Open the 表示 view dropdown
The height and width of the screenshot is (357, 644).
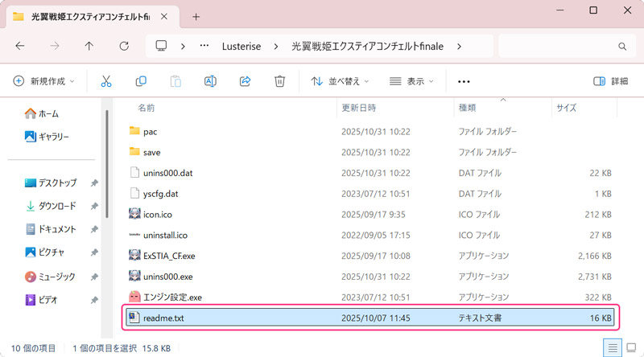(x=411, y=81)
